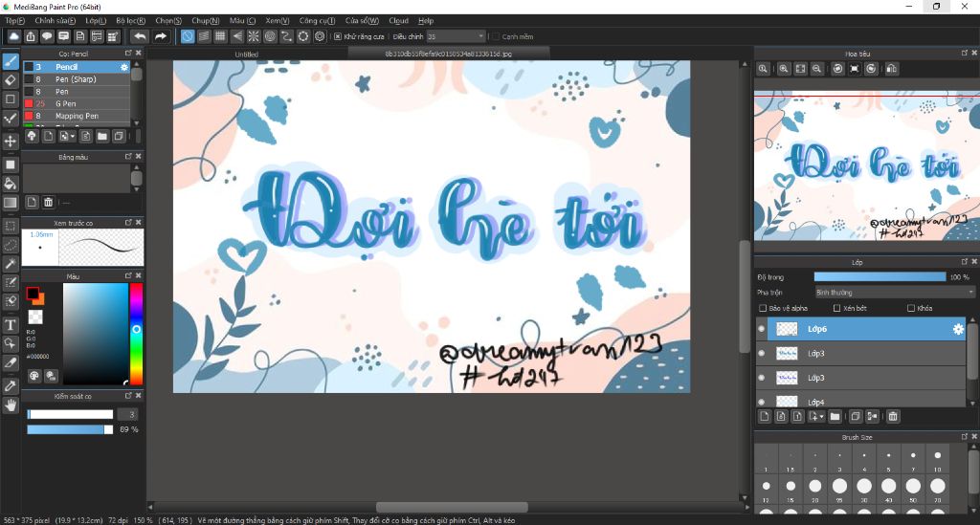Screen dimensions: 980x525
Task: Delete palette color with trash icon
Action: click(48, 202)
